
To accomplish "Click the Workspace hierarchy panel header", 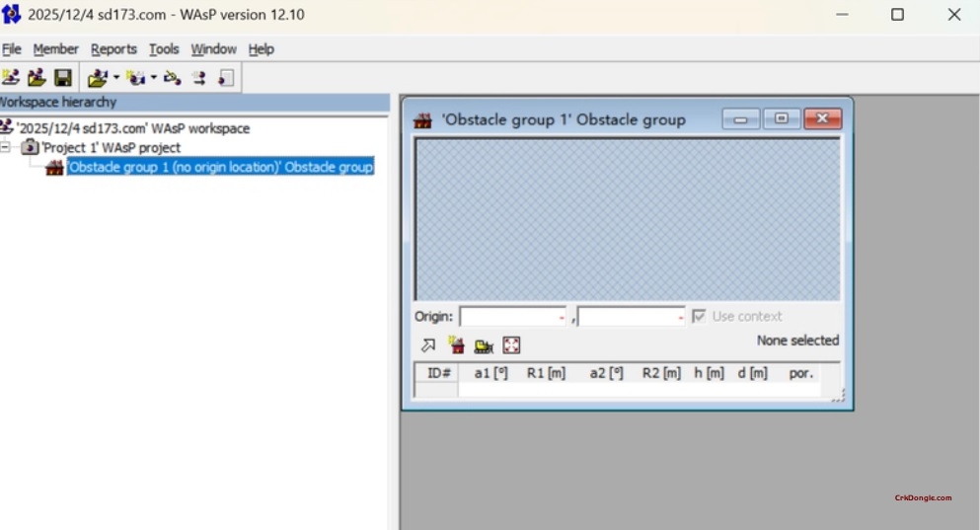I will (x=193, y=102).
